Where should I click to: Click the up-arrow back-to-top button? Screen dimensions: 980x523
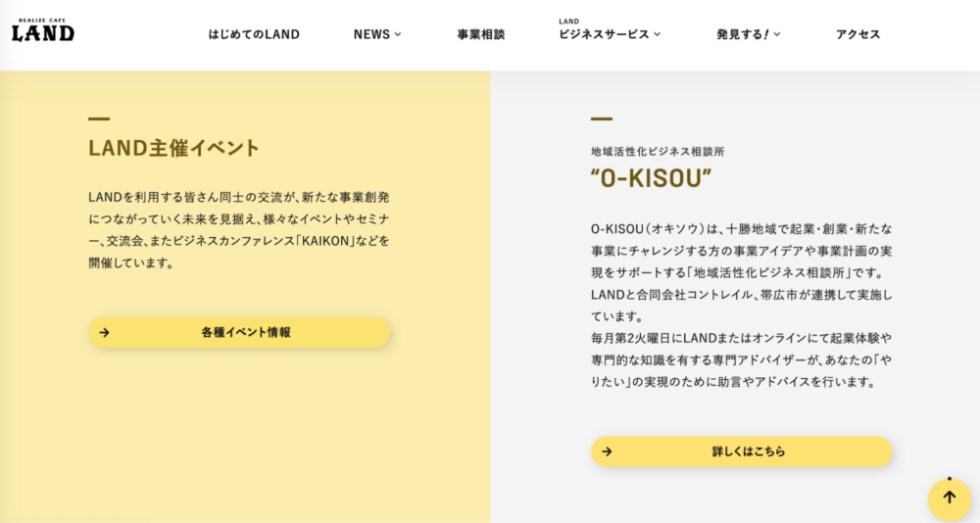point(950,498)
